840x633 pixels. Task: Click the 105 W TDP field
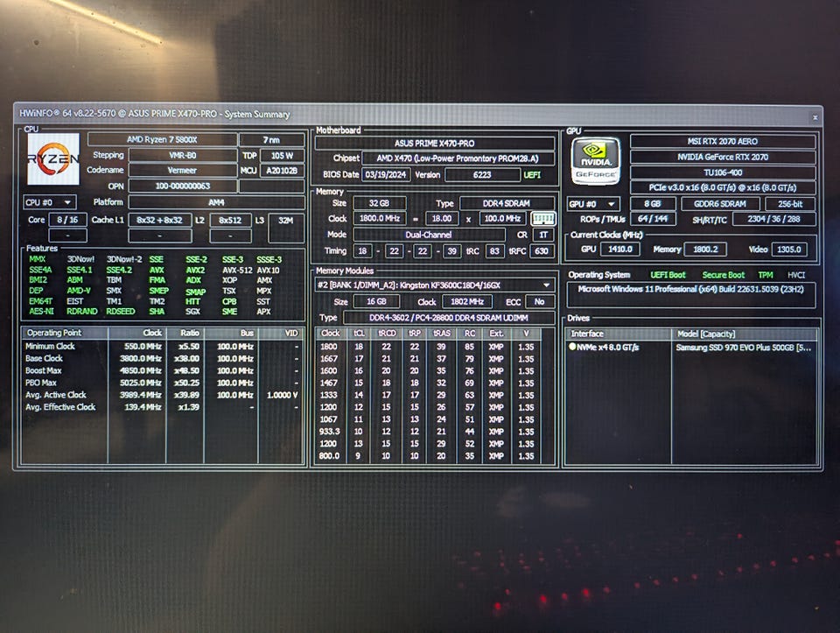(x=282, y=156)
